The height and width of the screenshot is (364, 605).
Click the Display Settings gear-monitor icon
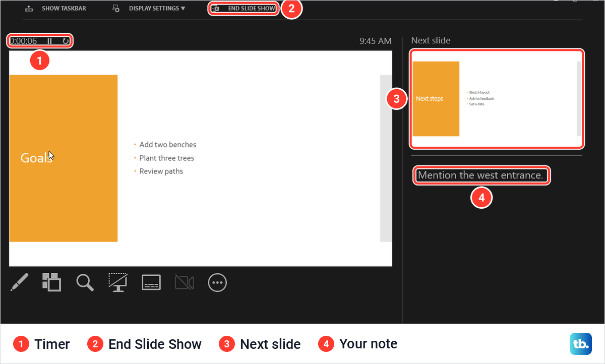116,9
